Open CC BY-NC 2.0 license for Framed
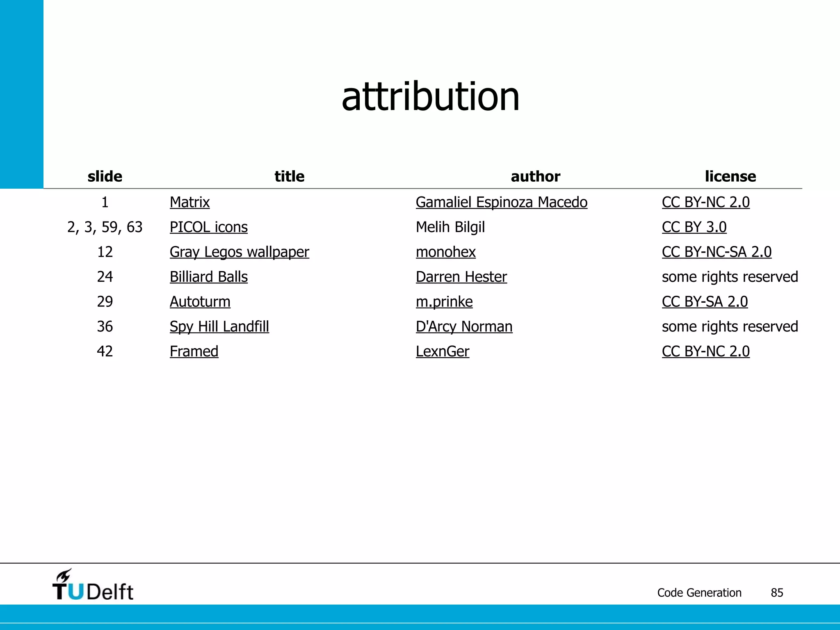Viewport: 840px width, 630px height. pos(706,352)
